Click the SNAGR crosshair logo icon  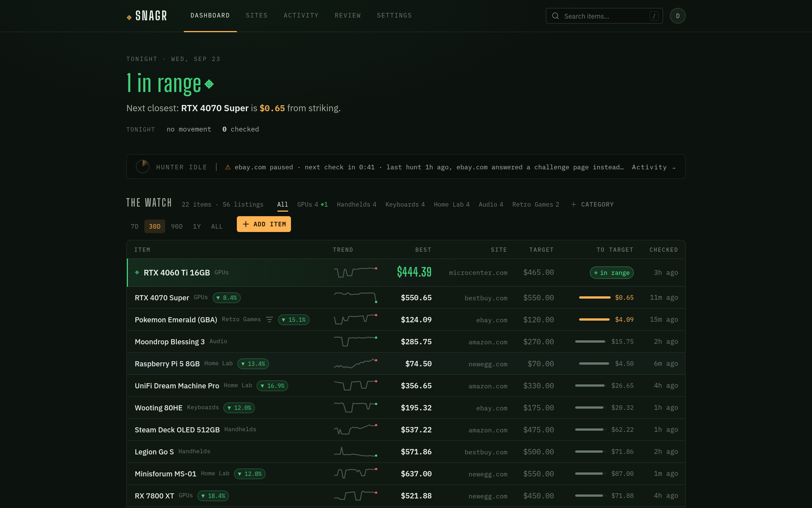(129, 17)
